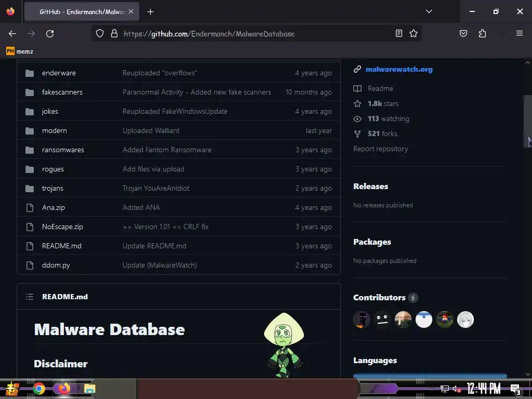Open the trojans folder
The height and width of the screenshot is (399, 532).
click(x=52, y=188)
